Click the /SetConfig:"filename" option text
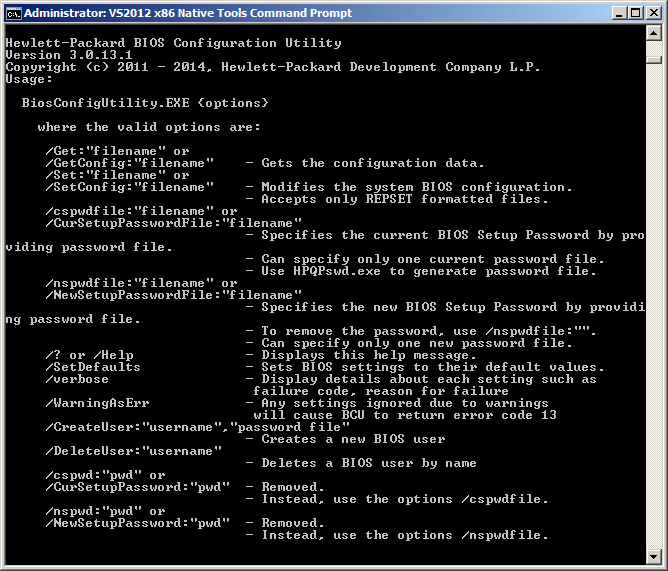Image resolution: width=668 pixels, height=571 pixels. click(130, 187)
